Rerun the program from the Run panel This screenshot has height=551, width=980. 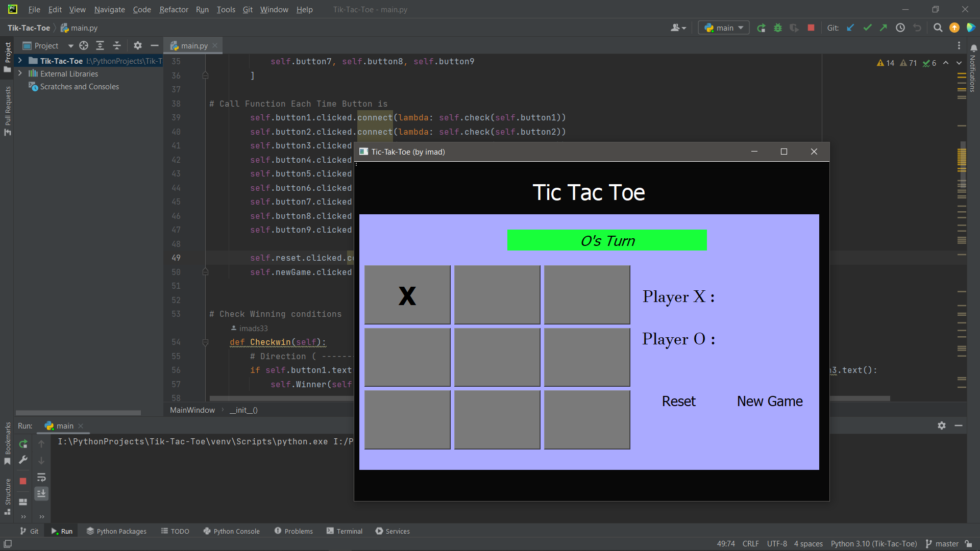22,443
